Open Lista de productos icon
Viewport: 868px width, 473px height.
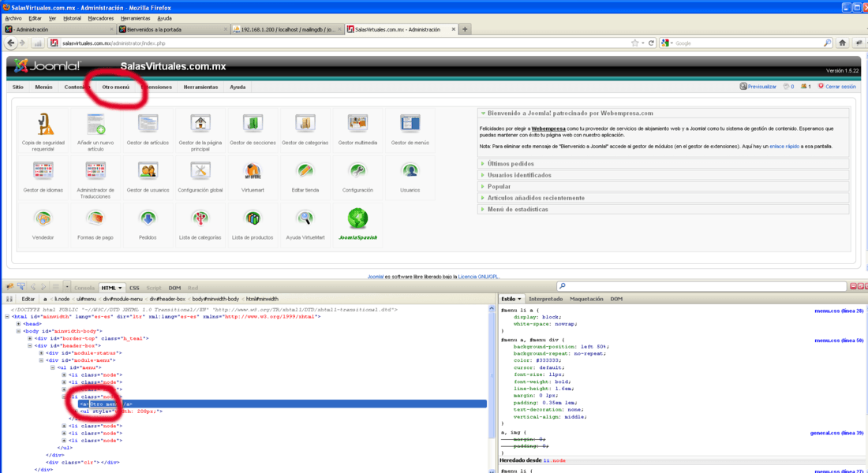(x=253, y=218)
